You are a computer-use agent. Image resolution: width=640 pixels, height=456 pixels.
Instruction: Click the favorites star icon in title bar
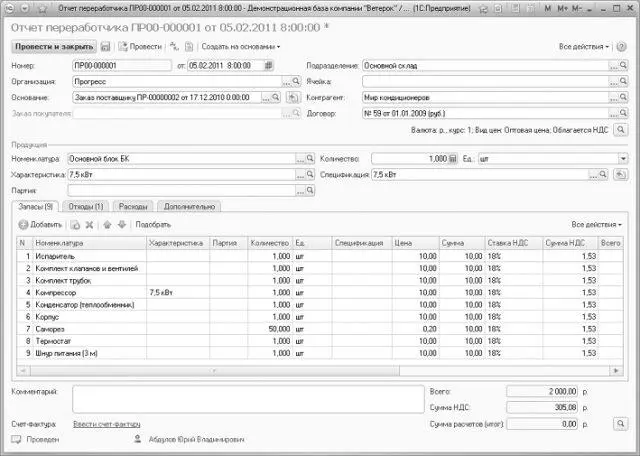click(43, 9)
